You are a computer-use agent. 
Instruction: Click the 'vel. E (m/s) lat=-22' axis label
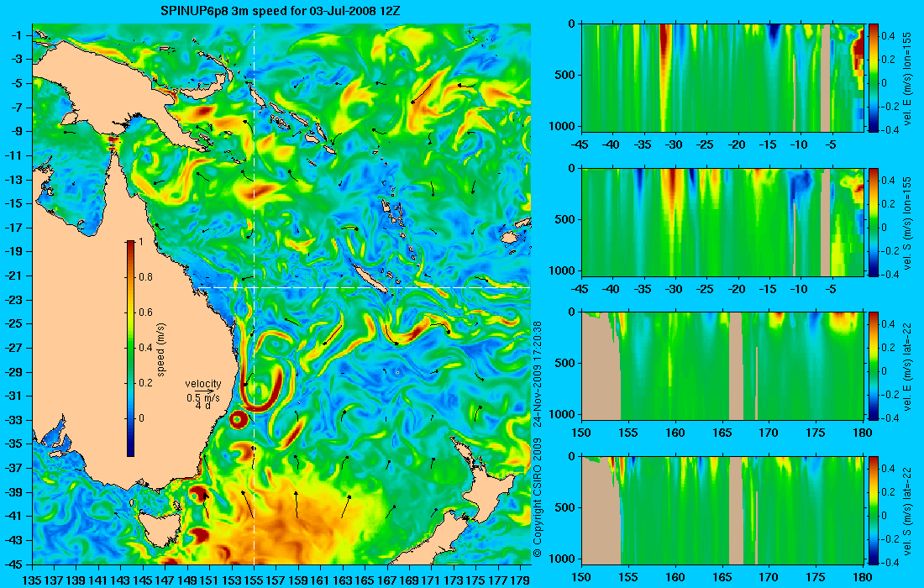coord(907,366)
